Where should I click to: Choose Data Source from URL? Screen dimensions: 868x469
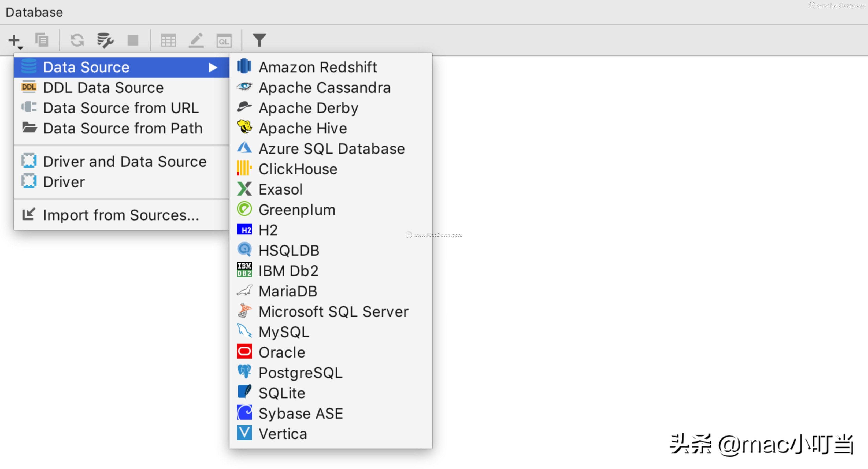[121, 108]
